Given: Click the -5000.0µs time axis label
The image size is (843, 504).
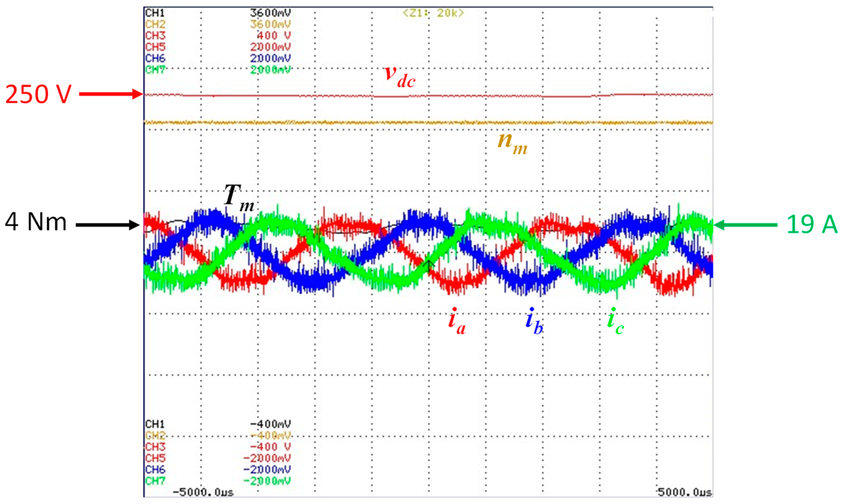Looking at the screenshot, I should click(203, 492).
